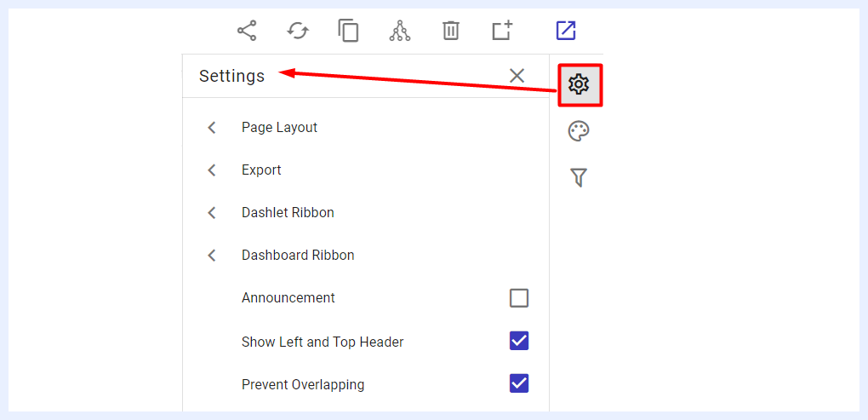Click the trash delete icon

pyautogui.click(x=451, y=31)
